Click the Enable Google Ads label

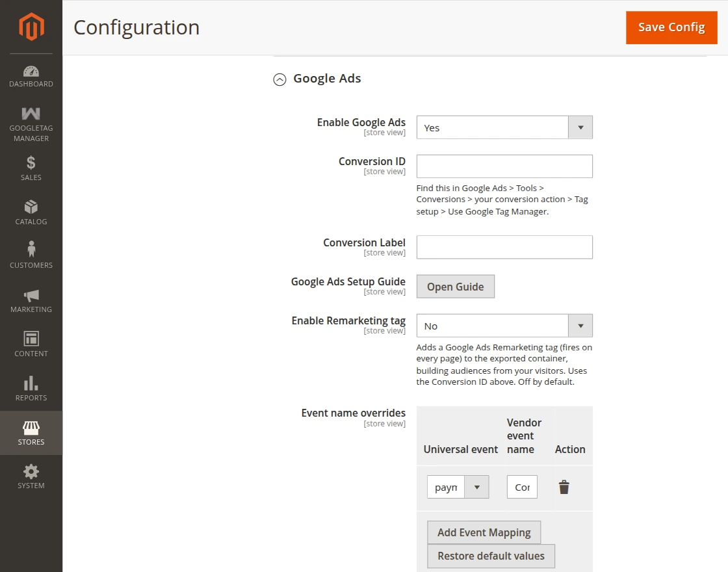(361, 122)
